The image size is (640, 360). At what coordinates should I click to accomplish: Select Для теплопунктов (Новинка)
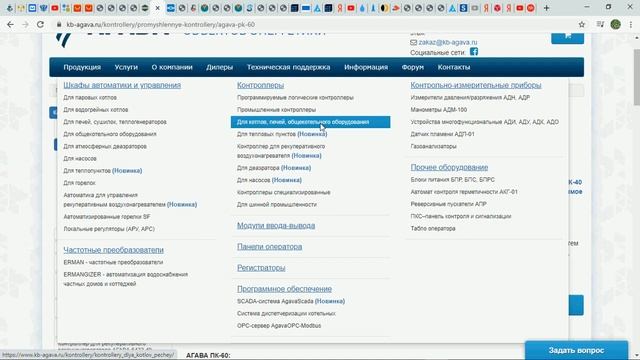click(x=102, y=171)
